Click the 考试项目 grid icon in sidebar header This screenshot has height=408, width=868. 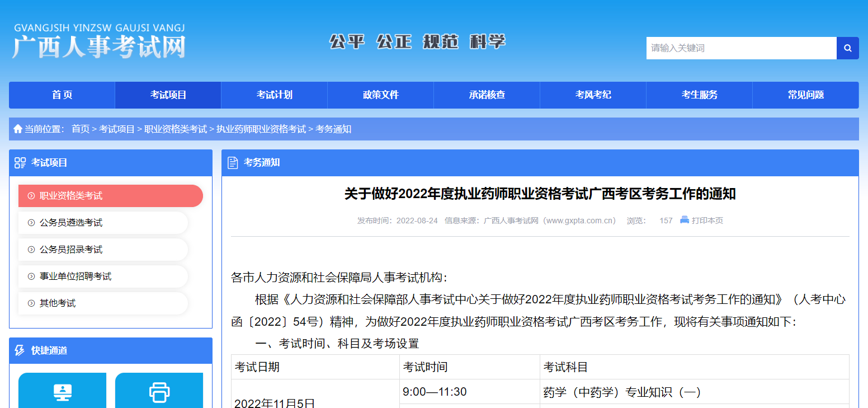point(20,163)
